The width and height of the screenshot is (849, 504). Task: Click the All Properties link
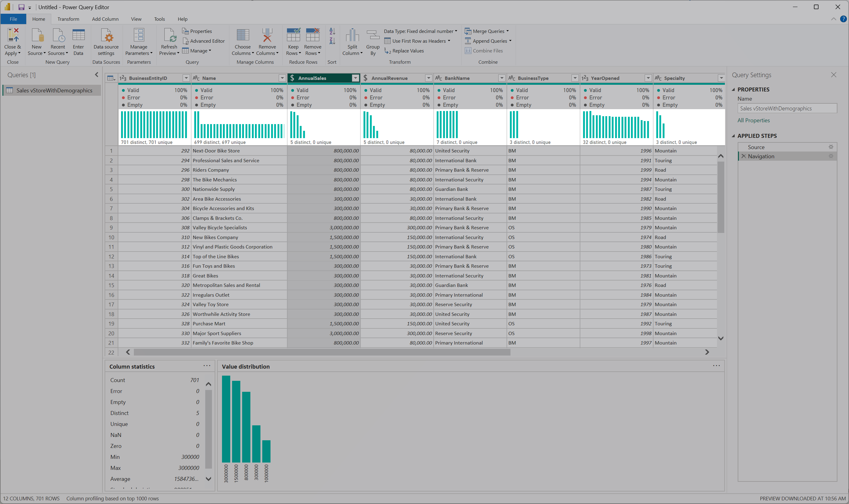pos(753,120)
